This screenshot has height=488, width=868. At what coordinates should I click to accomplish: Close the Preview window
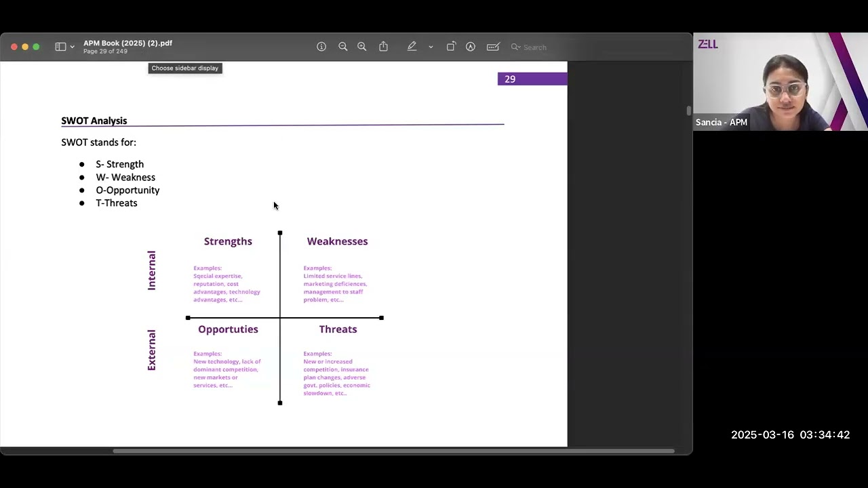coord(14,47)
